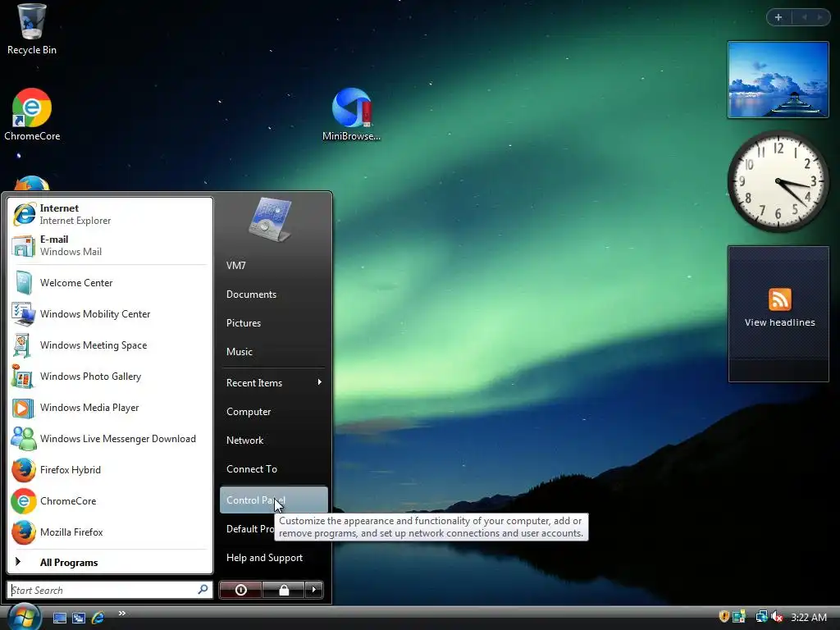The width and height of the screenshot is (840, 630).
Task: Open the shutdown options arrow menu
Action: pos(314,590)
